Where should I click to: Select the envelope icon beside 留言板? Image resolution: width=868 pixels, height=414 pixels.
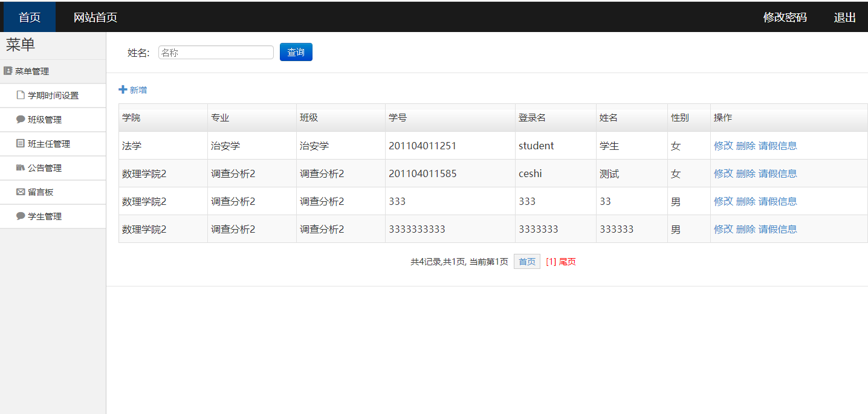click(21, 192)
